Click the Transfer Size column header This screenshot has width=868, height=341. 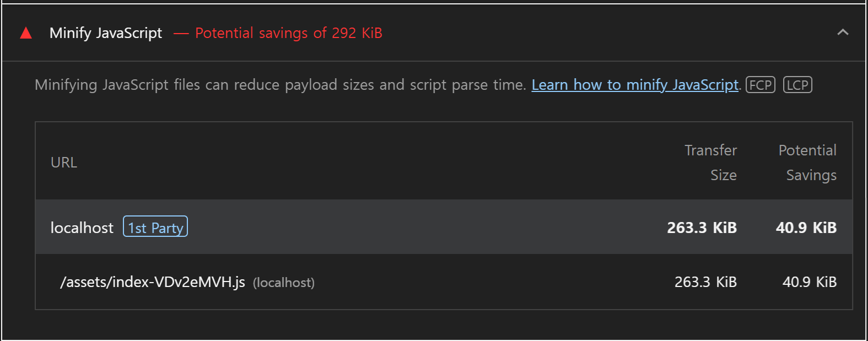tap(710, 163)
